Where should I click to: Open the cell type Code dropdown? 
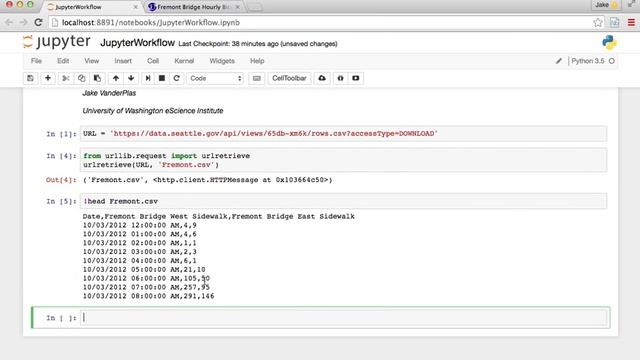click(x=215, y=78)
